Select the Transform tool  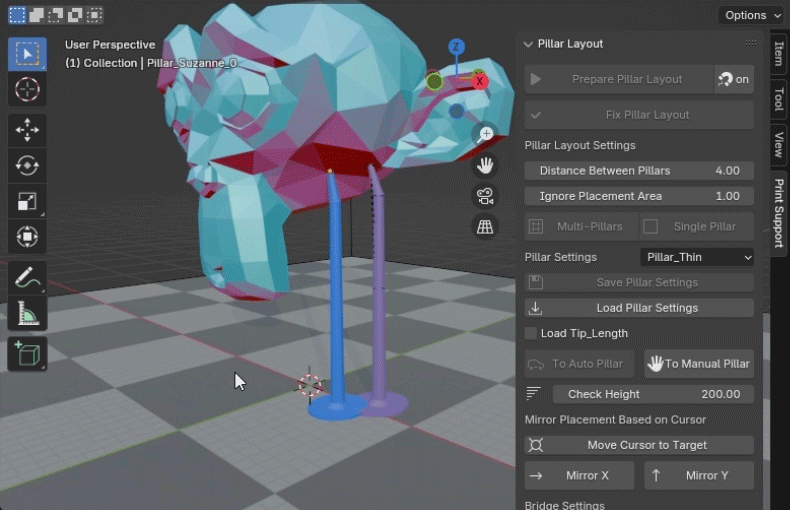[27, 236]
